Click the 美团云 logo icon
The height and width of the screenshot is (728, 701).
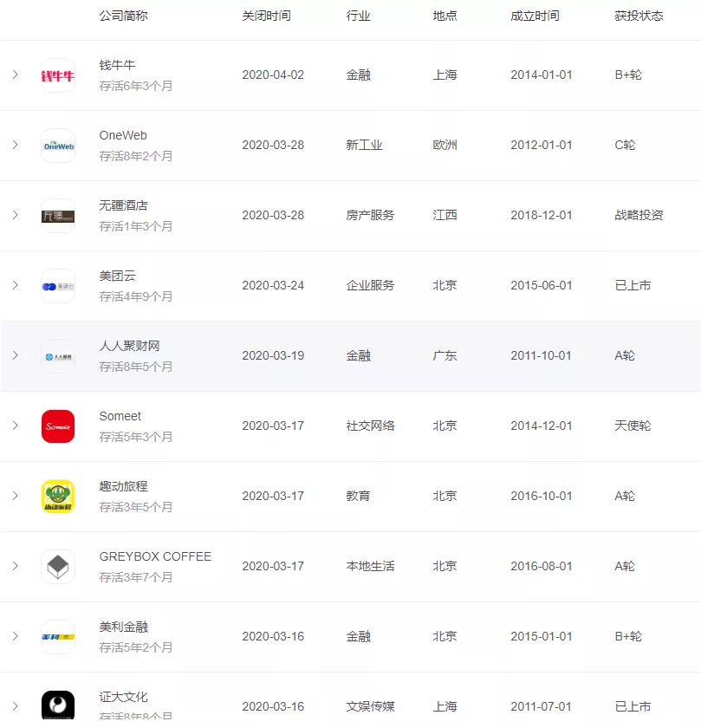coord(58,286)
